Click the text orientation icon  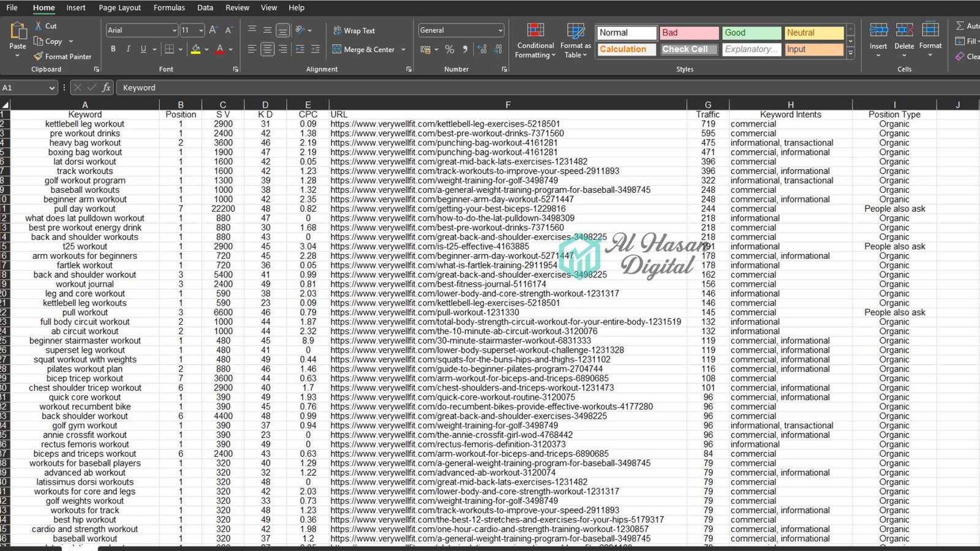click(300, 30)
